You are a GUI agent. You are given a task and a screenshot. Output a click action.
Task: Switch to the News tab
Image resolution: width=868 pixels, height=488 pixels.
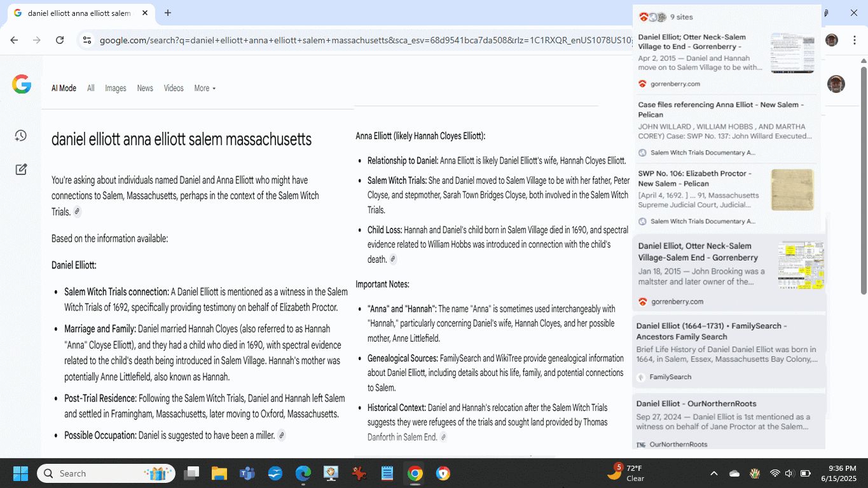pyautogui.click(x=145, y=88)
